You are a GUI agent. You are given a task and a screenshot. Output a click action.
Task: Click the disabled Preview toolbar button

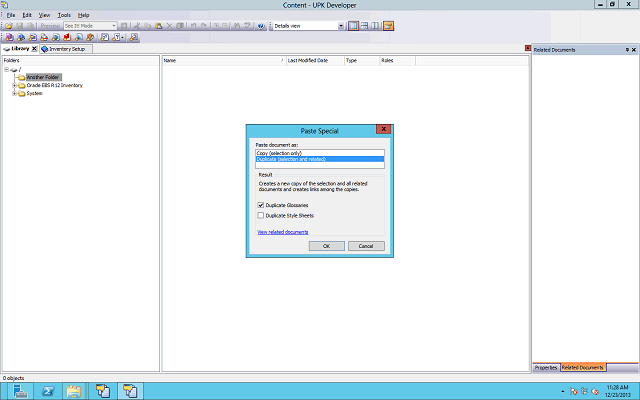[x=50, y=26]
